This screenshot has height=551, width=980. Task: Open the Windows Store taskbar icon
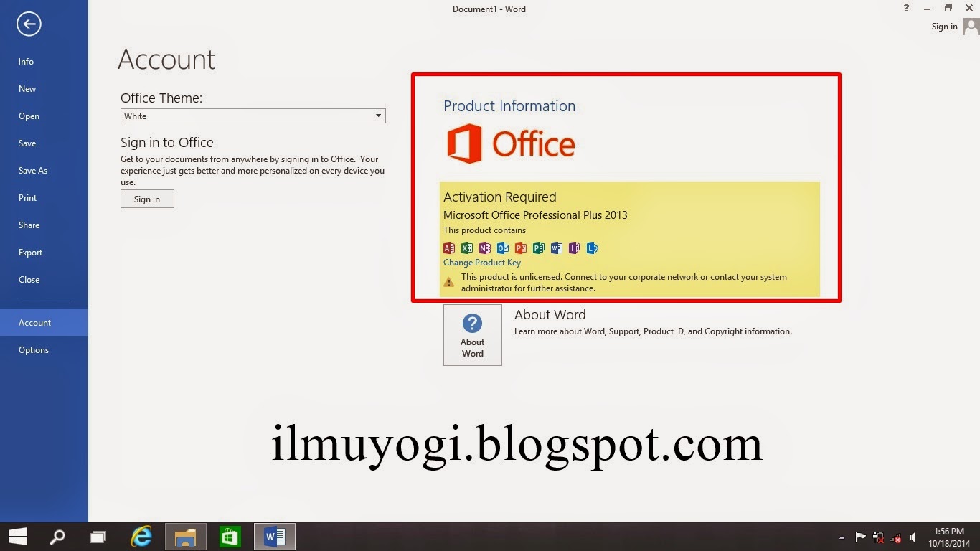click(x=230, y=536)
